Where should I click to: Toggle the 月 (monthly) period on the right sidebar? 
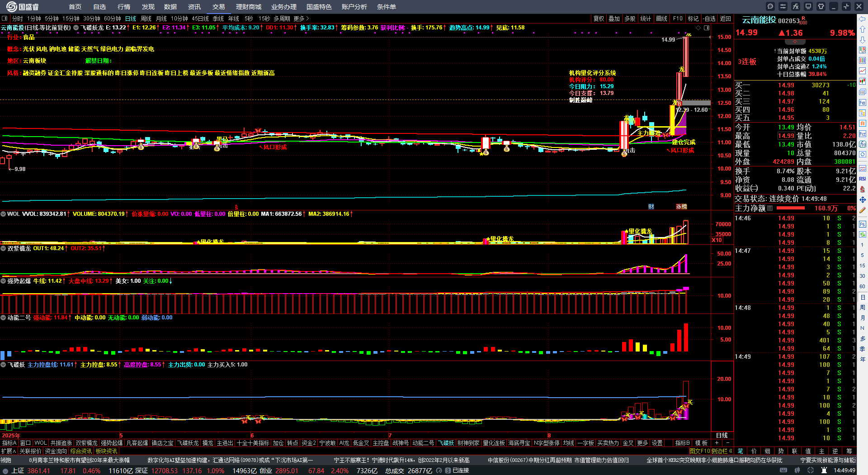(863, 318)
